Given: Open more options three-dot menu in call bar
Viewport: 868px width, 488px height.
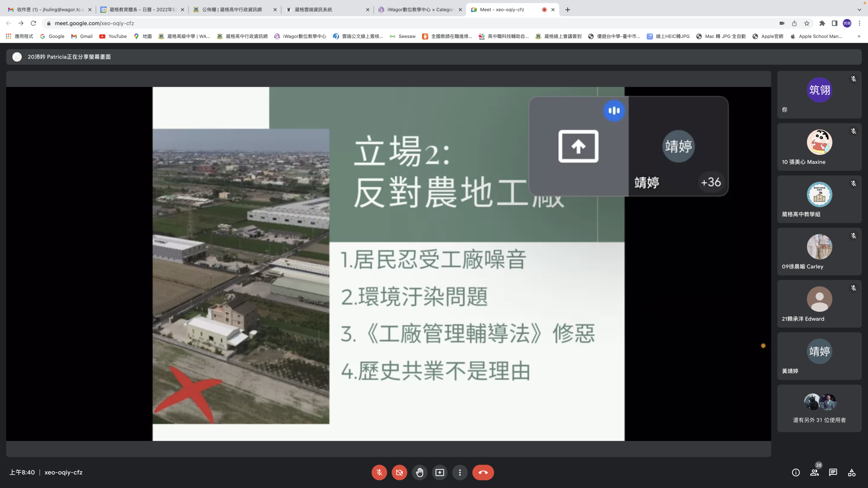Looking at the screenshot, I should pos(460,472).
